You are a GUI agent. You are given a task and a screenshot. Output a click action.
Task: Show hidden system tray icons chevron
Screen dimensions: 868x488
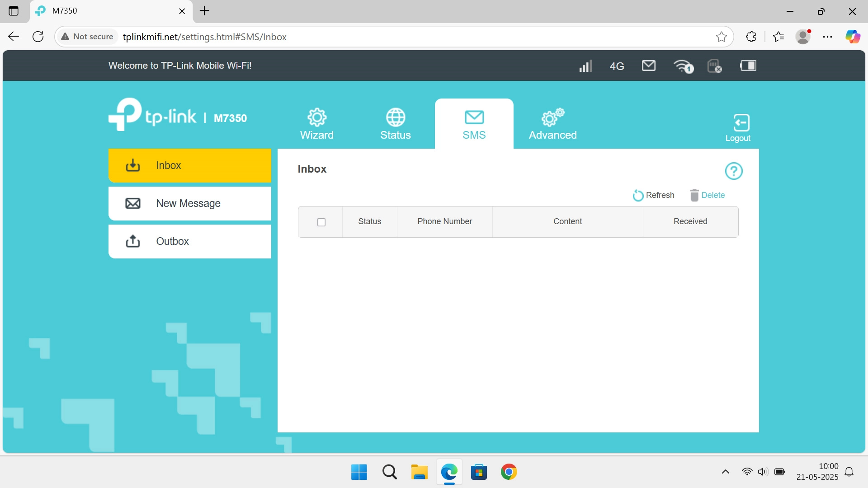pos(726,472)
